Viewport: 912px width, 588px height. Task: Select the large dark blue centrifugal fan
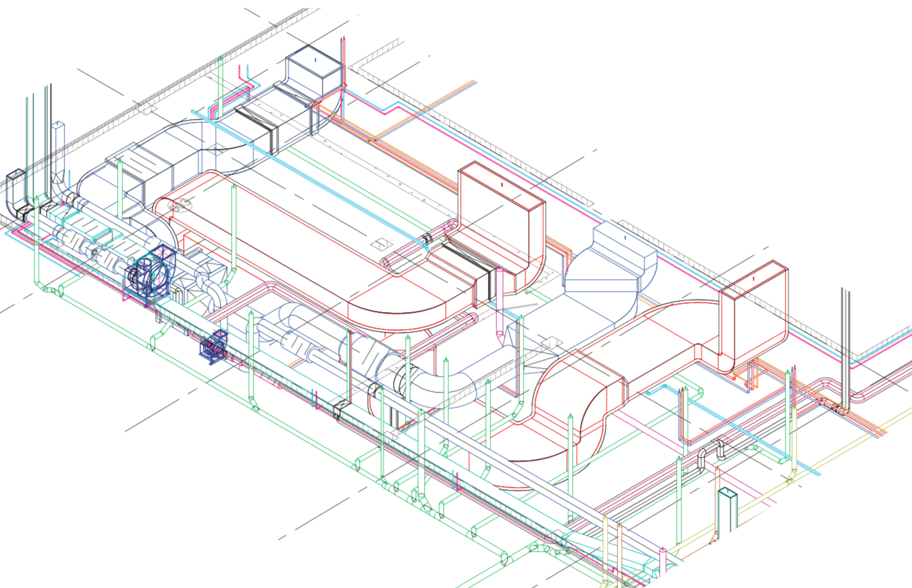[150, 273]
